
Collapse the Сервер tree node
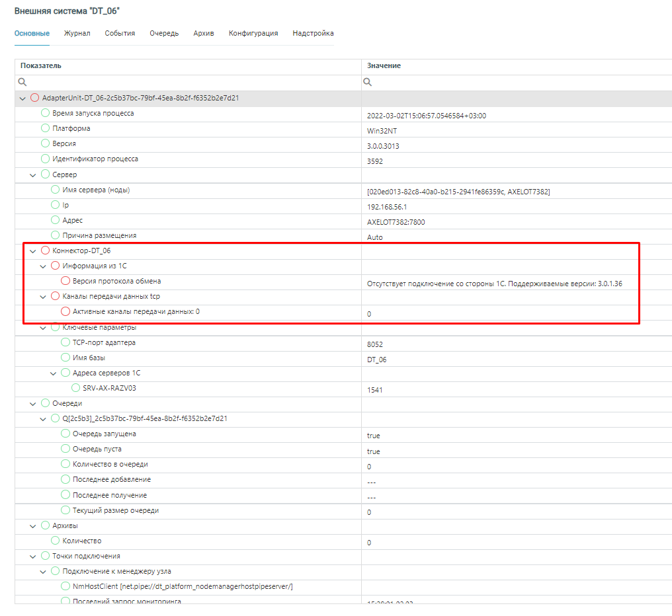[x=32, y=174]
